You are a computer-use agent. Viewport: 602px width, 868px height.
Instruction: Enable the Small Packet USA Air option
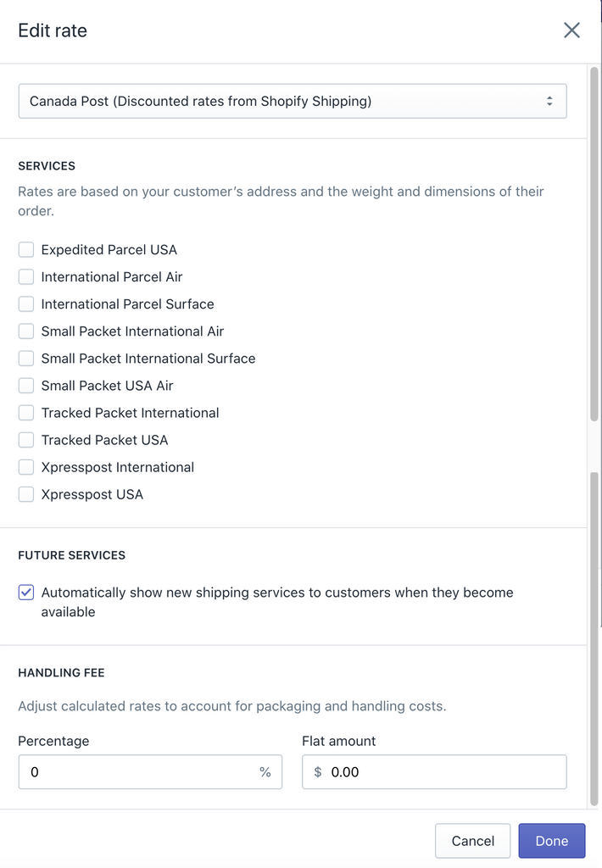25,385
